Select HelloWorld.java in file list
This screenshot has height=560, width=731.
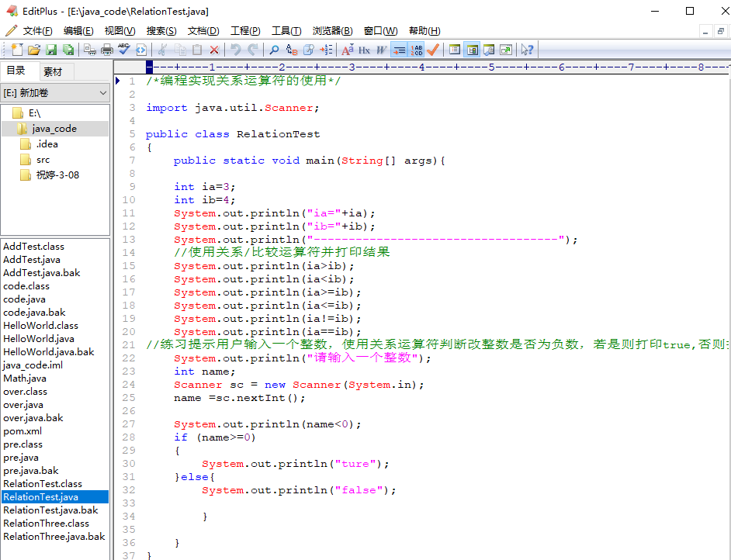[39, 339]
